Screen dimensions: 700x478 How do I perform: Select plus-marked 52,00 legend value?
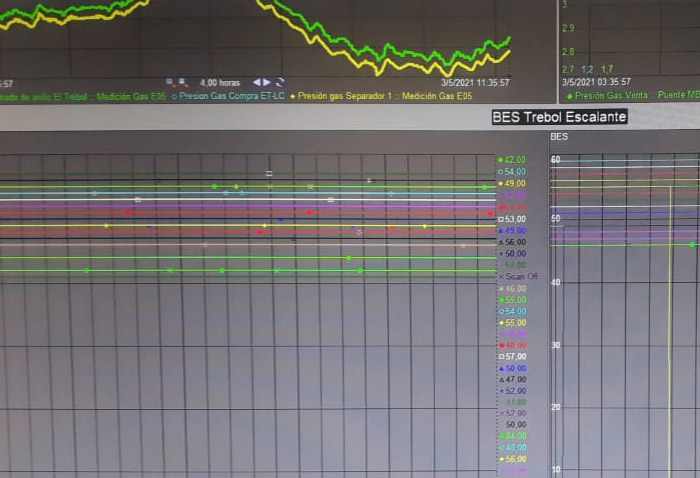(x=512, y=391)
